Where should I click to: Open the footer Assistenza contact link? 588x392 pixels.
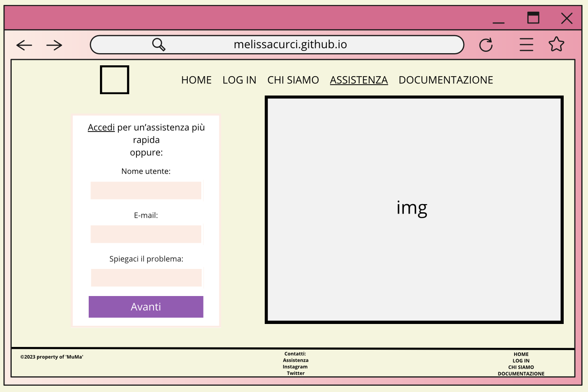[x=296, y=360]
